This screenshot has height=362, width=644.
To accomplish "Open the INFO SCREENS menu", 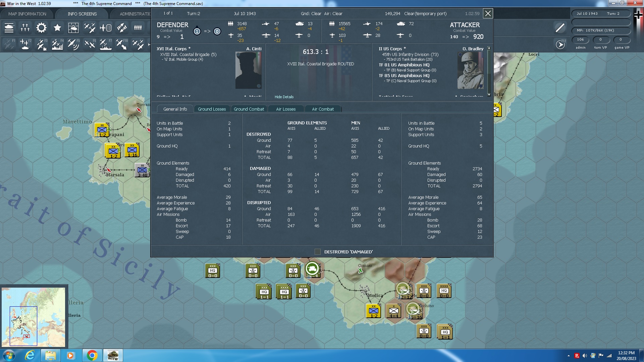I will pos(82,14).
